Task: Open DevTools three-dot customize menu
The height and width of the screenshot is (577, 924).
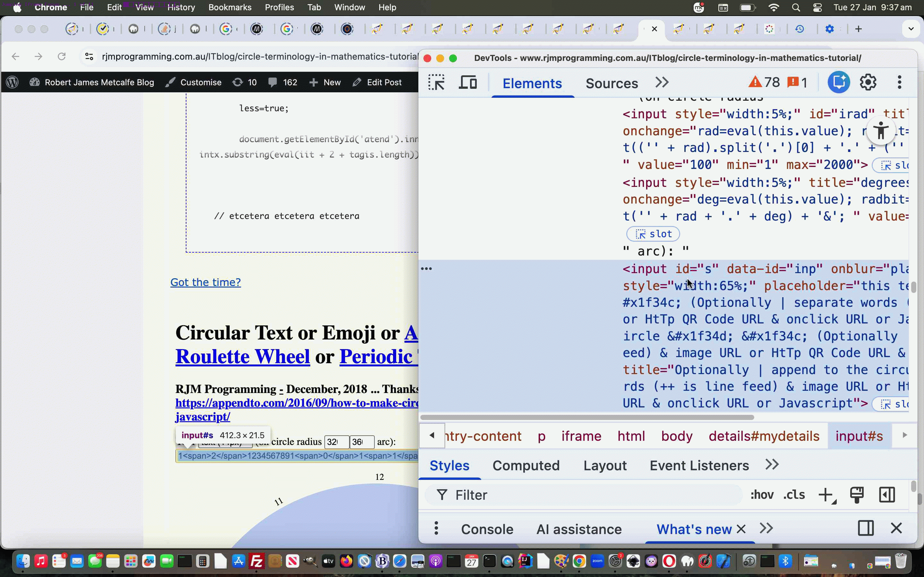Action: click(x=899, y=82)
